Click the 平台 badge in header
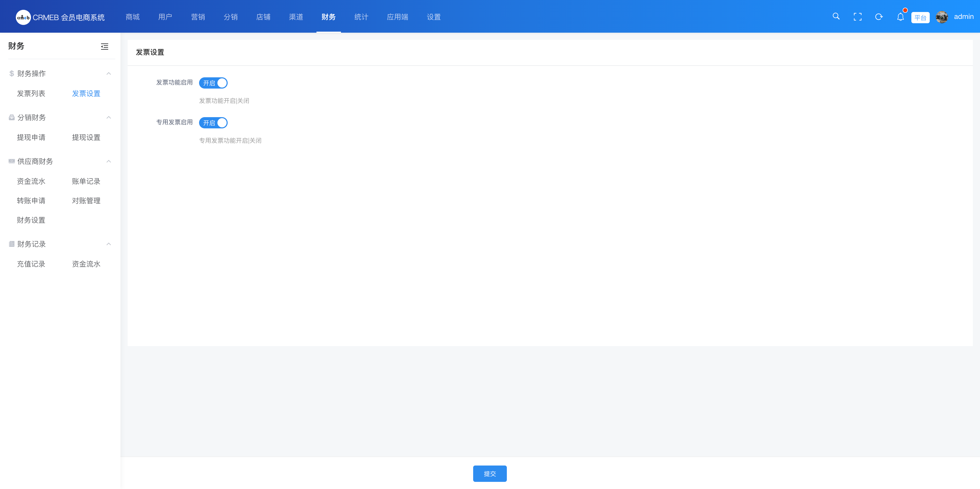Viewport: 980px width, 489px height. point(920,18)
